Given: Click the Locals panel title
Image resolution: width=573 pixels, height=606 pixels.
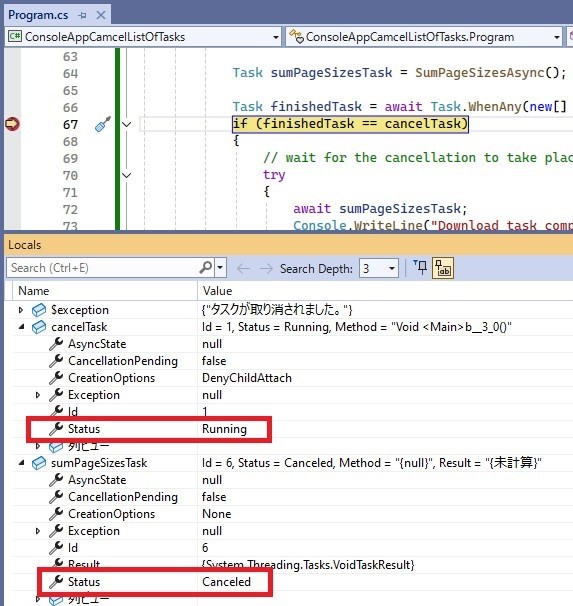Looking at the screenshot, I should click(24, 245).
